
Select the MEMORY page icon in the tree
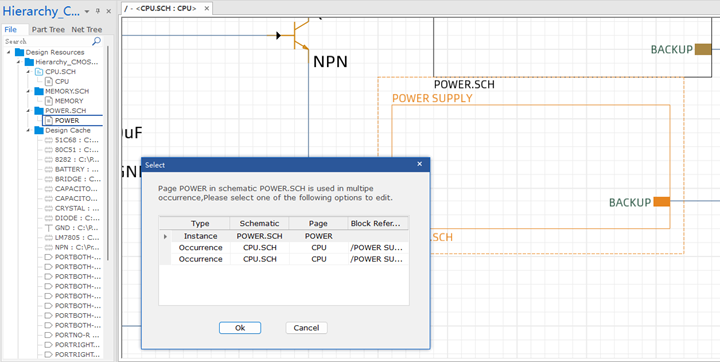pyautogui.click(x=49, y=101)
